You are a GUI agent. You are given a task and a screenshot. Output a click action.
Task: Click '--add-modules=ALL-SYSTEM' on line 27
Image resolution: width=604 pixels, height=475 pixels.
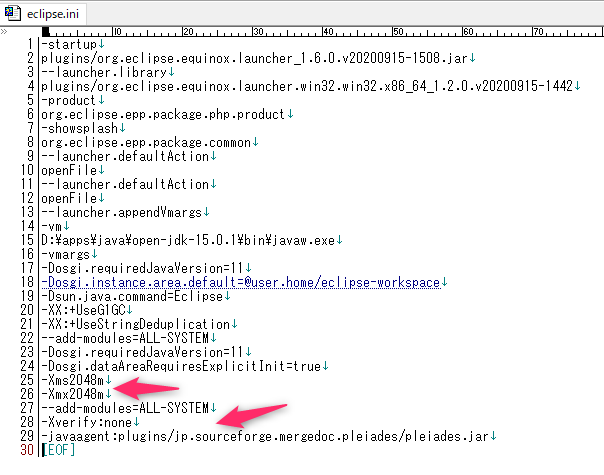[x=125, y=408]
